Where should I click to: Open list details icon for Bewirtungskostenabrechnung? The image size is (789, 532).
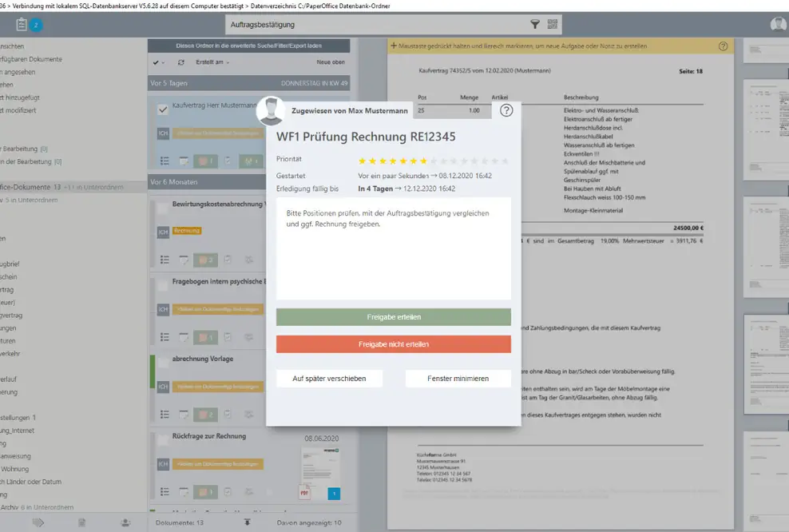click(x=165, y=260)
